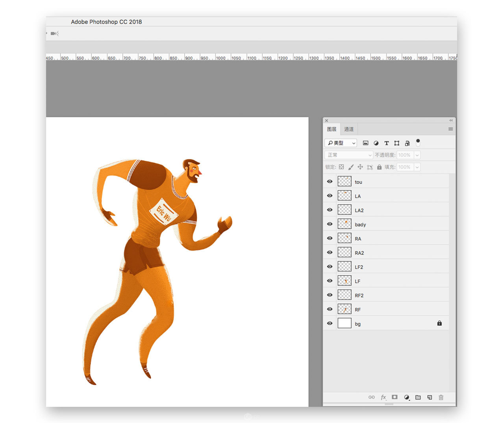The image size is (504, 423).
Task: Hide the RF2 layer
Action: click(x=330, y=295)
